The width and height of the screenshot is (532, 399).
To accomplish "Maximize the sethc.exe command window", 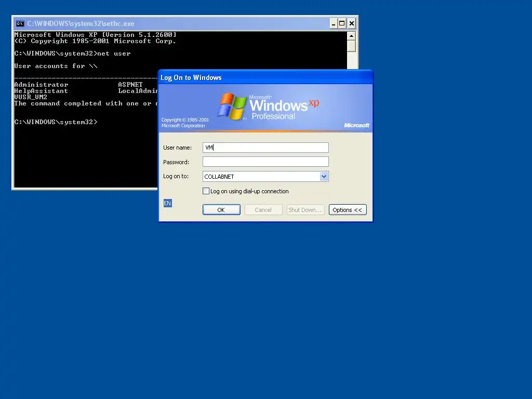I will (x=342, y=23).
